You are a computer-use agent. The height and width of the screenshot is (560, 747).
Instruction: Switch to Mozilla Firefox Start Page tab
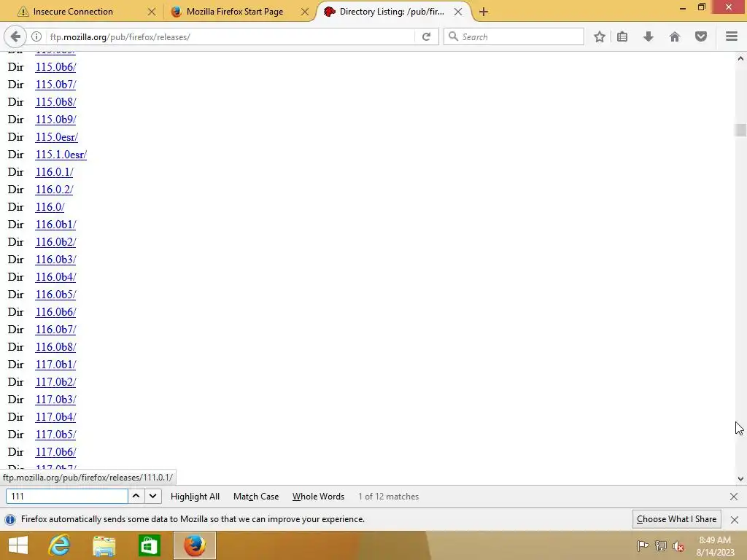click(234, 12)
